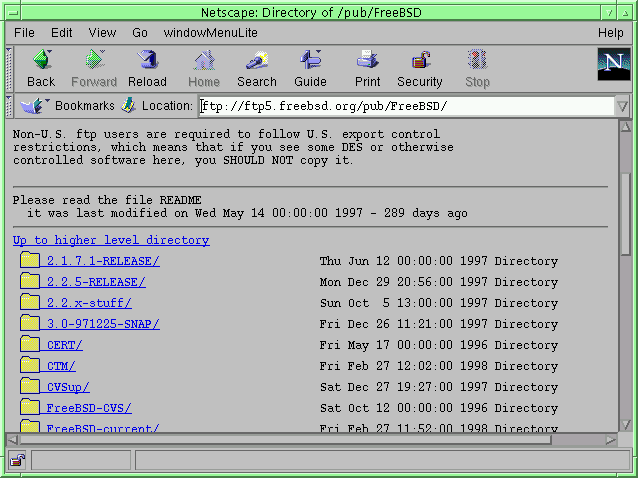
Task: Open the Edit menu
Action: 61,33
